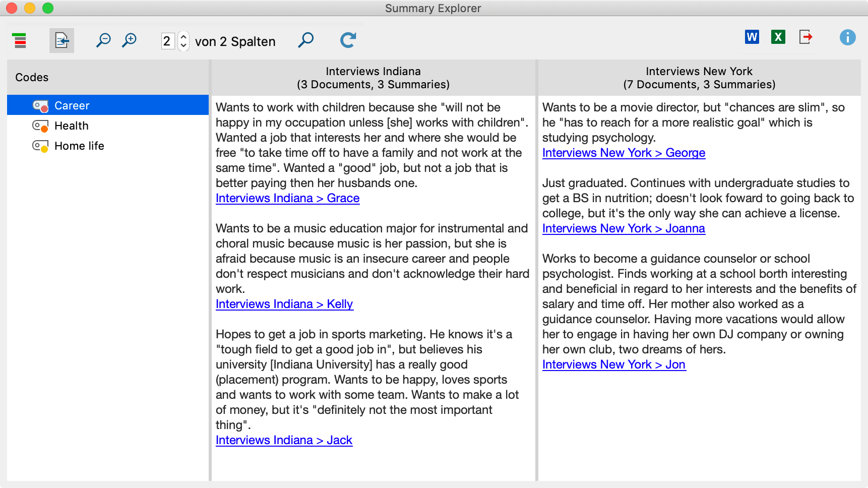The height and width of the screenshot is (488, 868).
Task: Click the column number field
Action: click(167, 41)
